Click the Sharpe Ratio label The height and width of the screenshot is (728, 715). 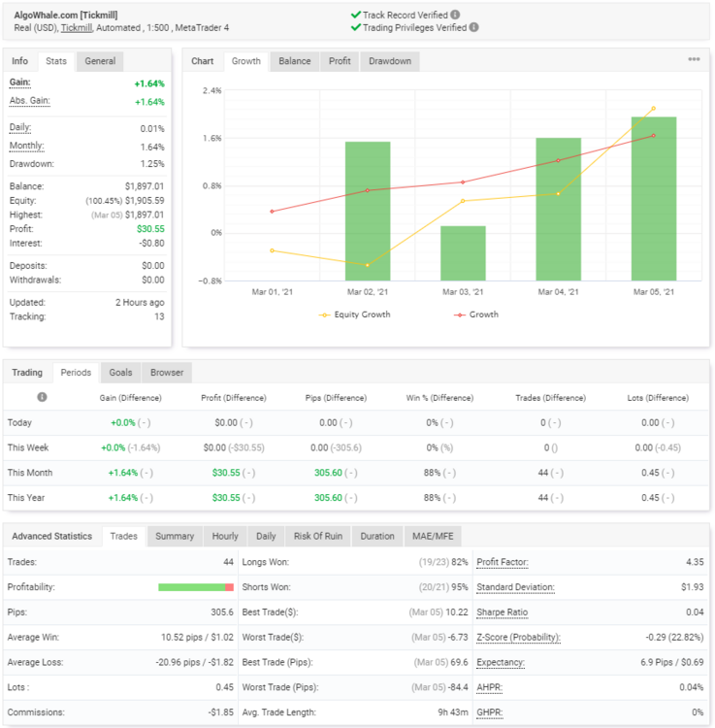[x=502, y=612]
